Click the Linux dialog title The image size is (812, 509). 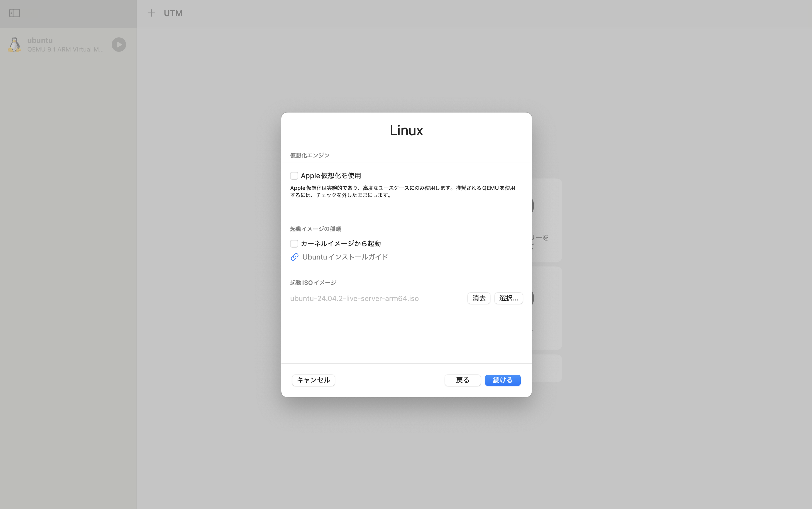point(406,130)
